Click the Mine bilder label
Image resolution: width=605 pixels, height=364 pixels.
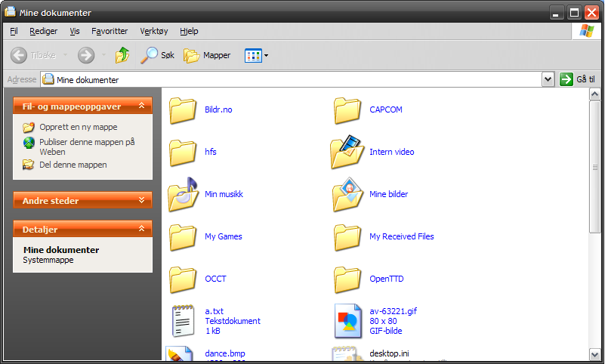click(x=388, y=194)
